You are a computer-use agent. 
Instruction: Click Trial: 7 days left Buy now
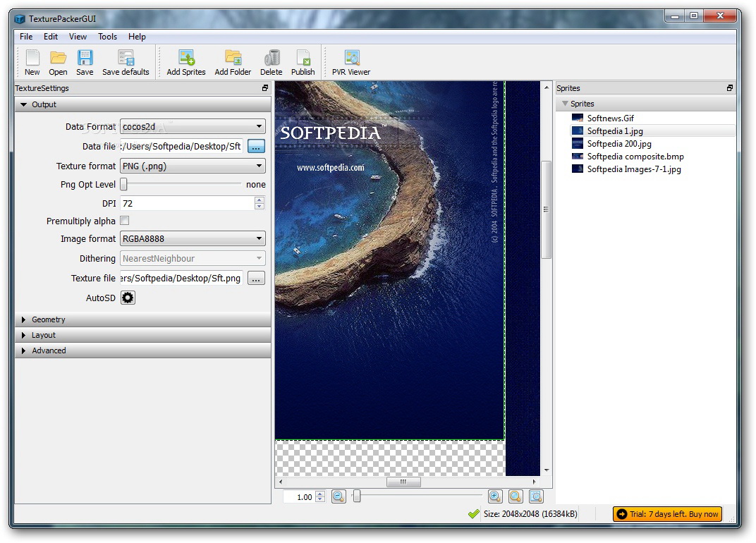point(668,514)
